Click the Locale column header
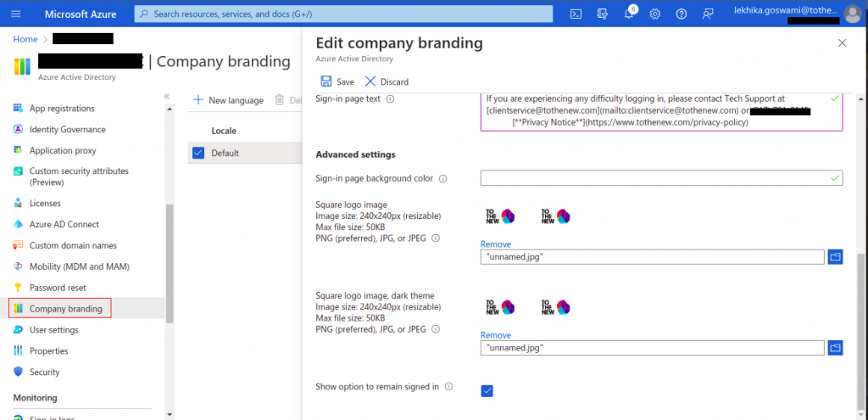 (224, 131)
